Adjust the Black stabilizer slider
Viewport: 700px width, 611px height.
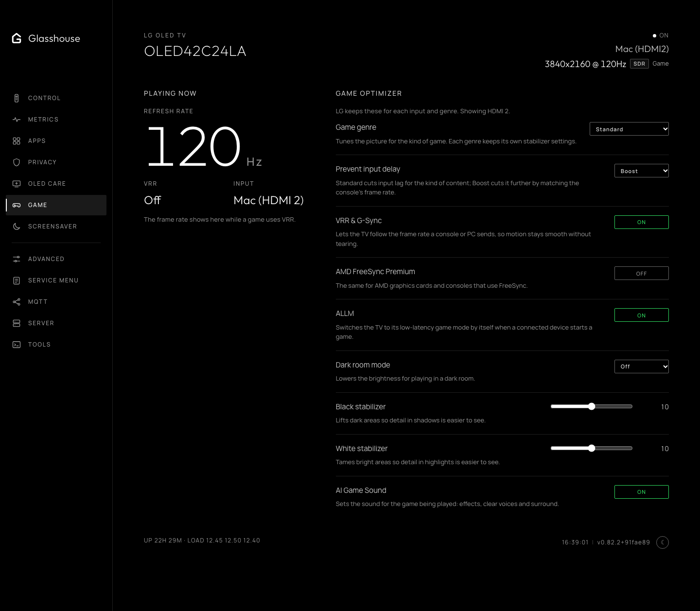click(x=592, y=406)
